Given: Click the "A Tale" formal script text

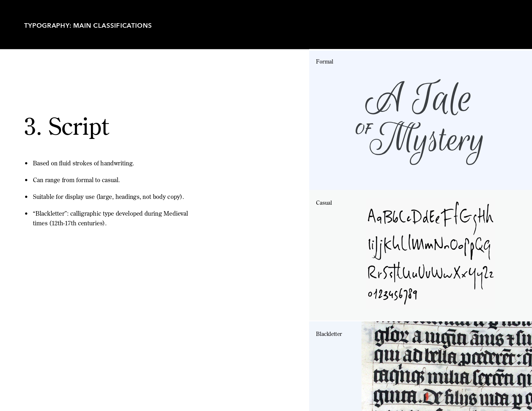Looking at the screenshot, I should coord(418,98).
